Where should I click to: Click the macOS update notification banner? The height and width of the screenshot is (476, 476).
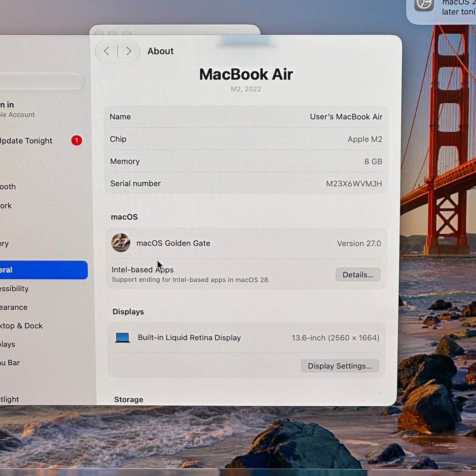click(x=441, y=11)
